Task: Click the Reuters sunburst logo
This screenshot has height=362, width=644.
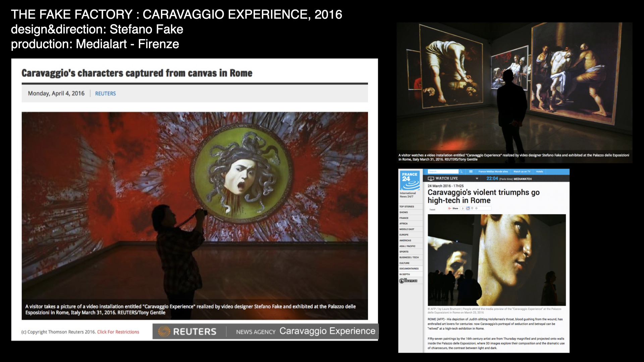Action: pyautogui.click(x=164, y=331)
